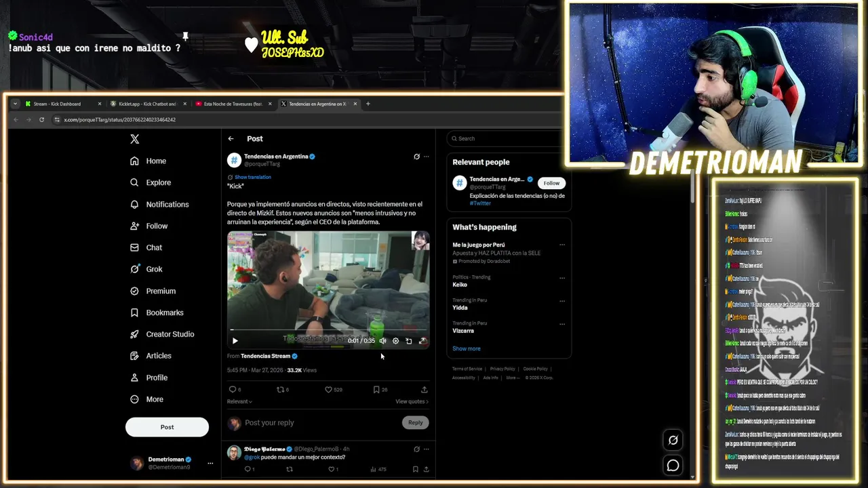
Task: Open the Premium page
Action: (x=153, y=291)
